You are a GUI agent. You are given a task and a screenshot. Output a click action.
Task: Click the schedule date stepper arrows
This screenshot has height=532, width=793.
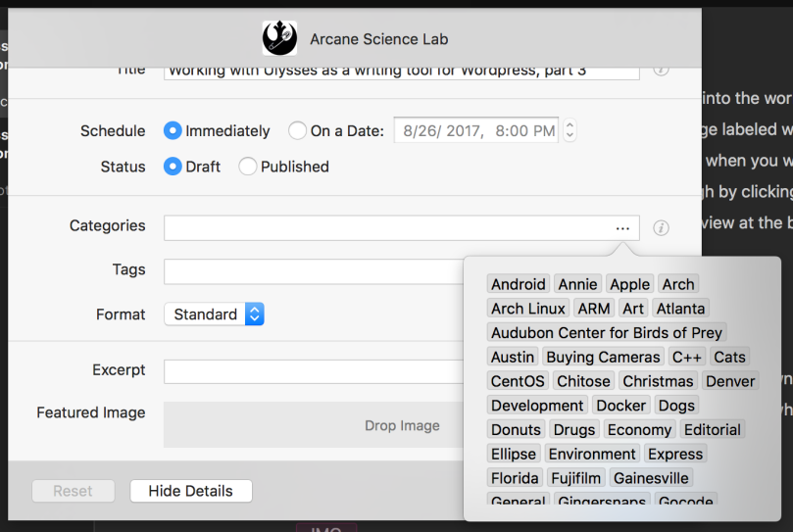[570, 131]
